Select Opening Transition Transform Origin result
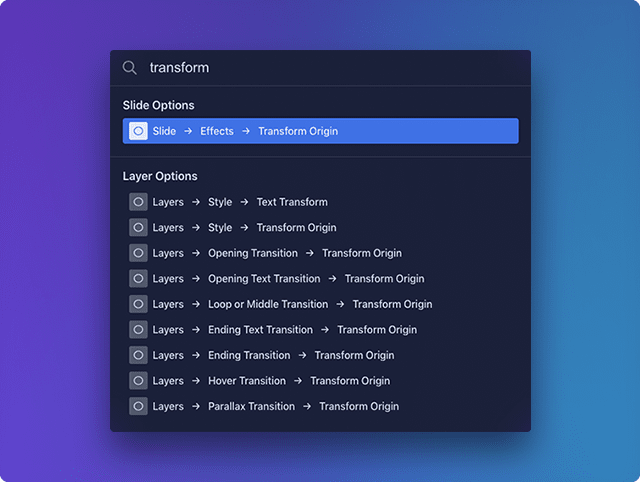Viewport: 640px width, 482px height. coord(320,253)
